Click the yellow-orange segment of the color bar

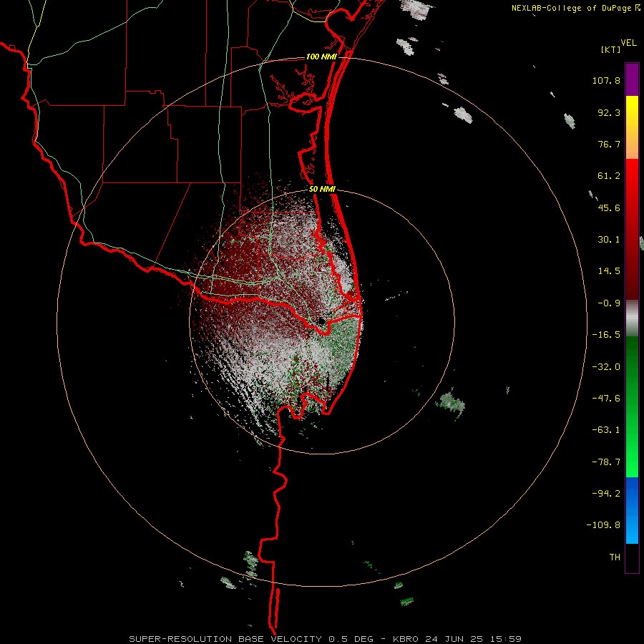pyautogui.click(x=632, y=127)
